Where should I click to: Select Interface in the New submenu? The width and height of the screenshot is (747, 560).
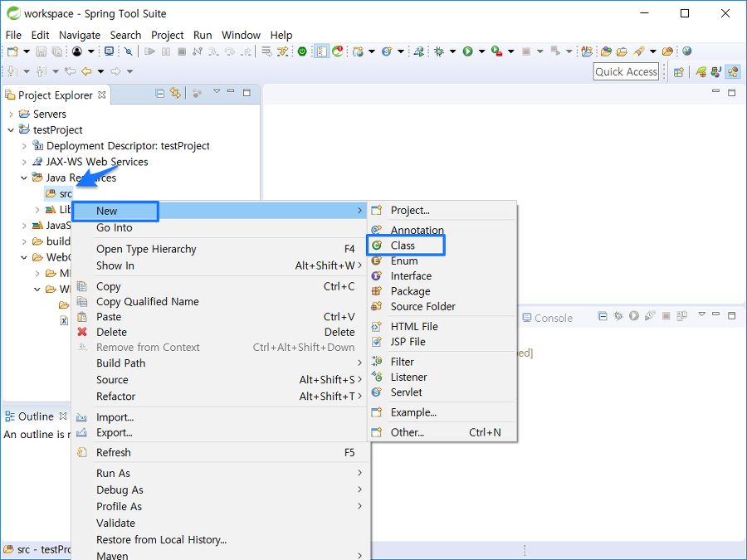(442, 276)
